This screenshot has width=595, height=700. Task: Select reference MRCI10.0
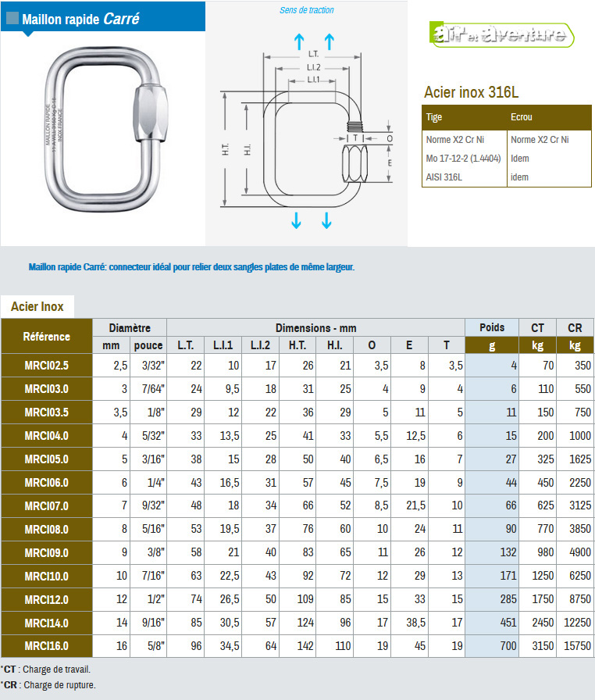[x=46, y=576]
